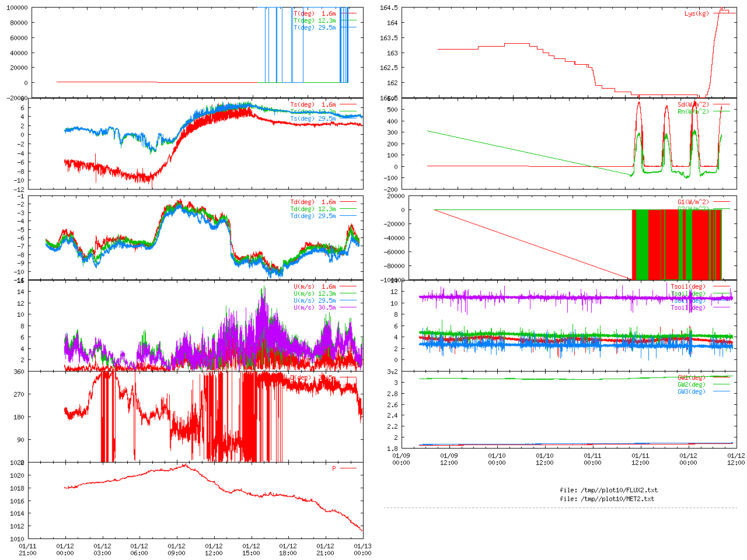747x560 pixels.
Task: Click the U(m/s) 12.3m legend entry
Action: coord(315,294)
